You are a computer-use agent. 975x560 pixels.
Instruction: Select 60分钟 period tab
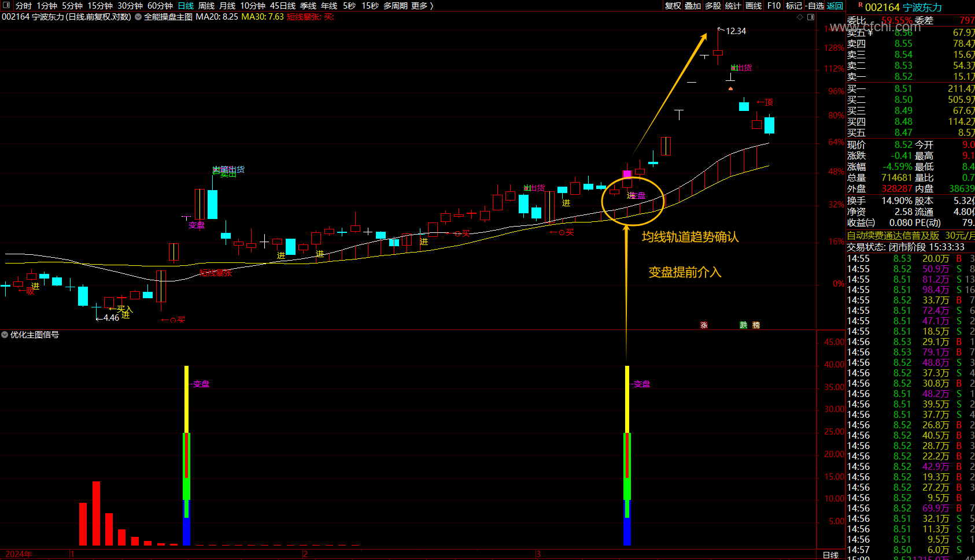click(x=160, y=5)
